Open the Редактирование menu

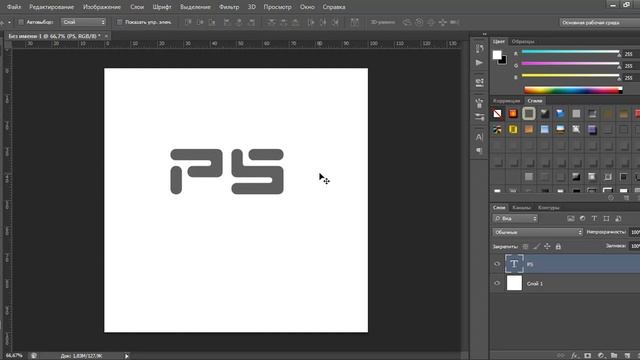point(51,7)
